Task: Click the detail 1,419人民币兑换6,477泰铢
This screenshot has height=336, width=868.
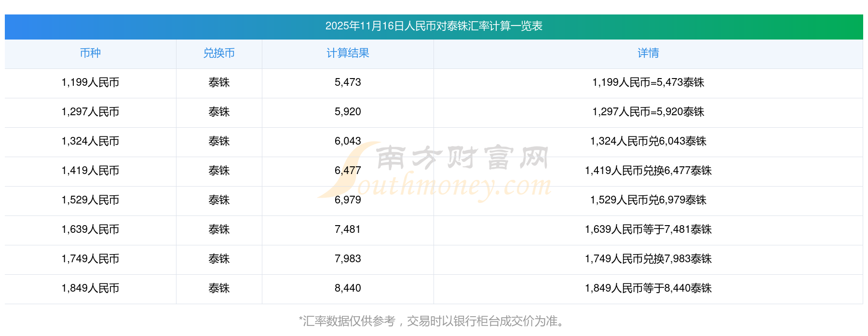Action: [648, 171]
